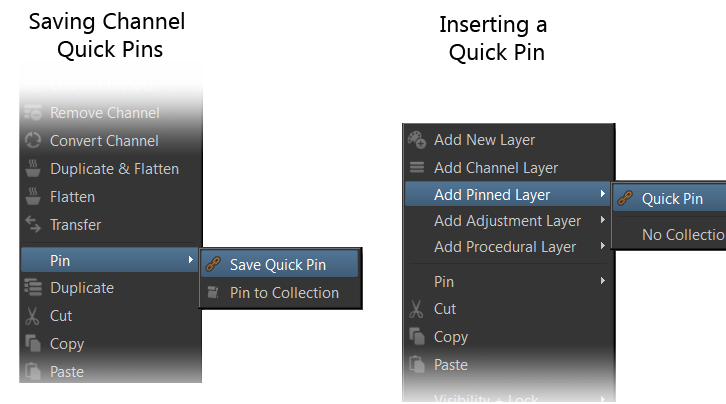
Task: Click the Save Quick Pin link icon
Action: point(213,265)
